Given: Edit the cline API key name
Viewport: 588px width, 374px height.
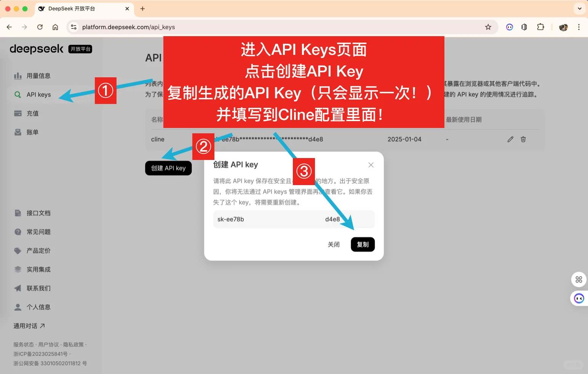Looking at the screenshot, I should pyautogui.click(x=510, y=139).
